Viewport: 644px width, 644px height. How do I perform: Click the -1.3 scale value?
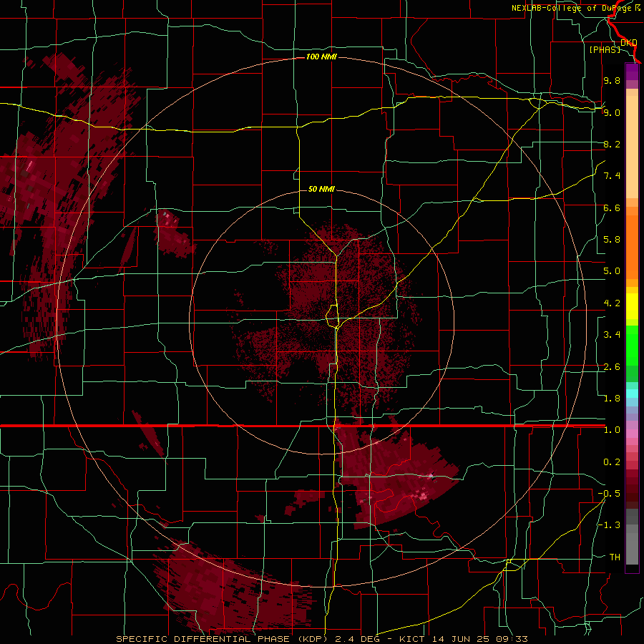609,525
